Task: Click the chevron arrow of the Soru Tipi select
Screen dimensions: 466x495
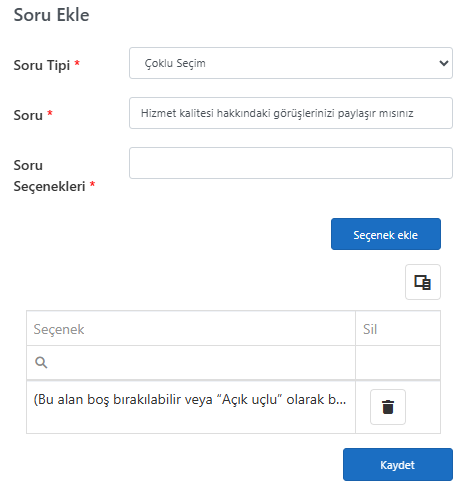Action: pos(443,63)
